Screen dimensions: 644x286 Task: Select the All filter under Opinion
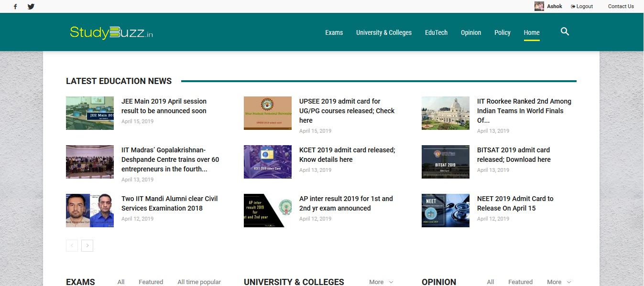pyautogui.click(x=491, y=282)
